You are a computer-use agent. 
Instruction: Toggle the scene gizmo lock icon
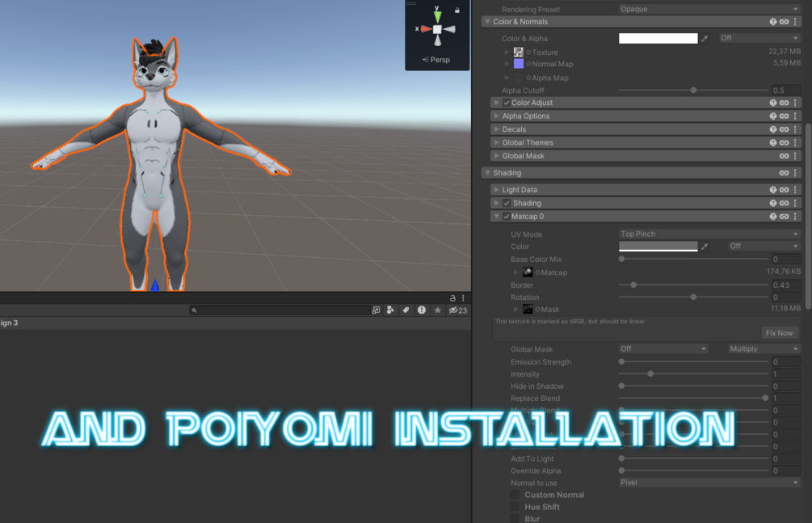[456, 10]
